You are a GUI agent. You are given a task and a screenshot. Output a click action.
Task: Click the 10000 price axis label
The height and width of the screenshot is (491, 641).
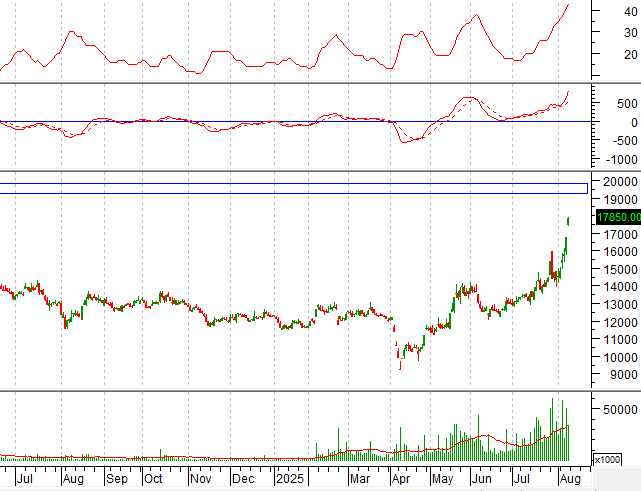[620, 357]
